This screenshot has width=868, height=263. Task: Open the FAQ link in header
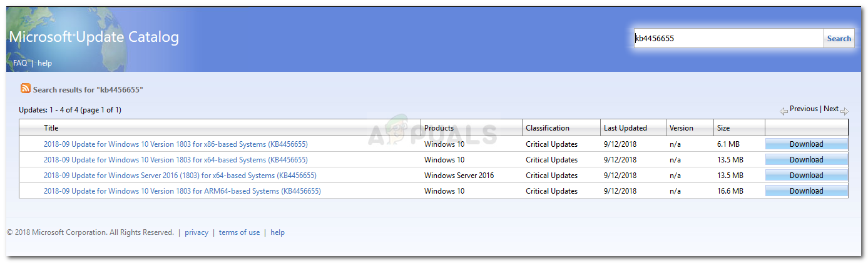20,63
